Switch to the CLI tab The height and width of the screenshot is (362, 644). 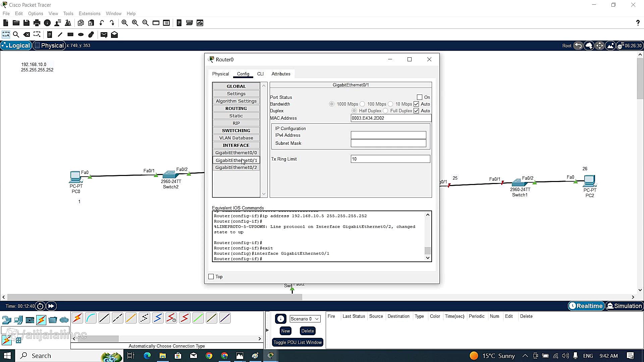(x=260, y=74)
